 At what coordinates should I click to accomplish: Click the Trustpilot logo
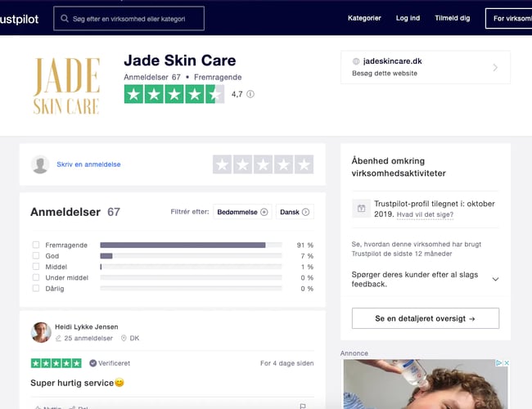(19, 20)
